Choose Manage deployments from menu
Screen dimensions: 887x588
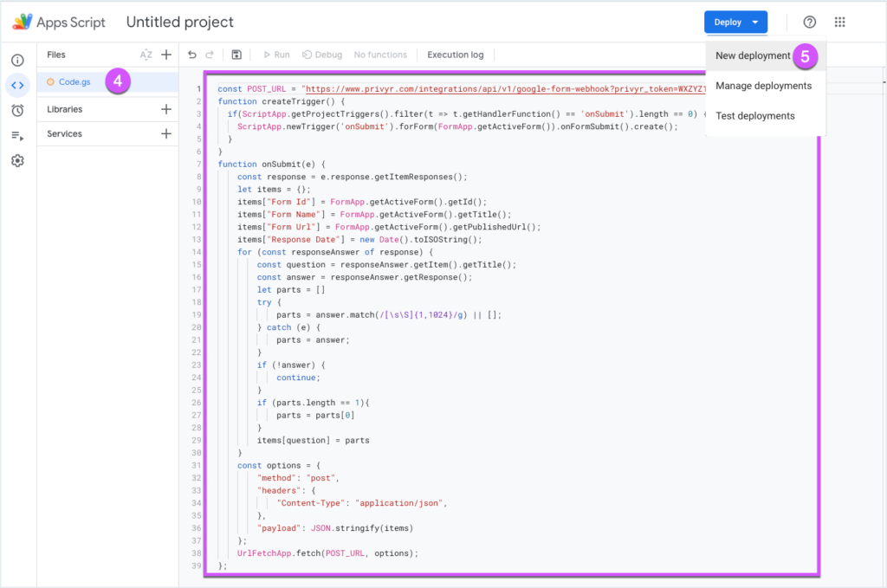click(x=764, y=86)
